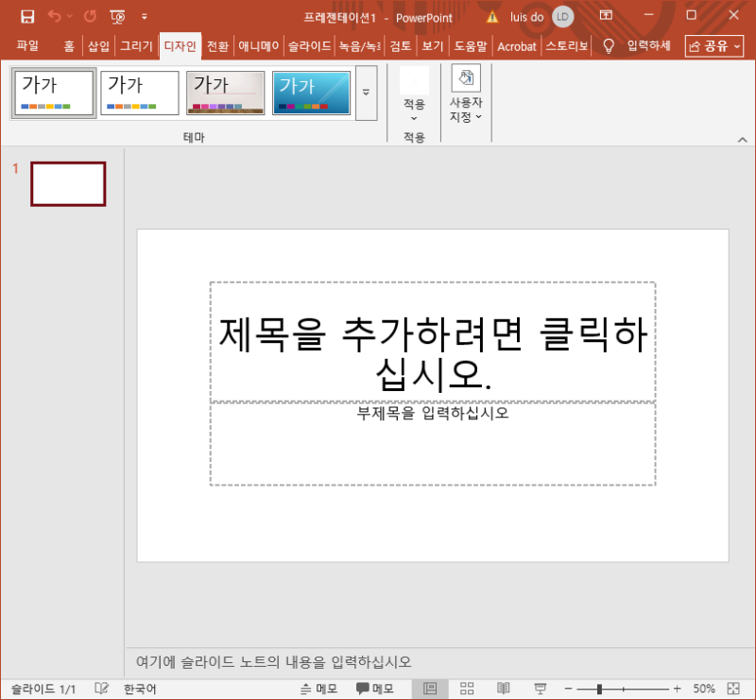Switch to Normal view icon

[430, 689]
